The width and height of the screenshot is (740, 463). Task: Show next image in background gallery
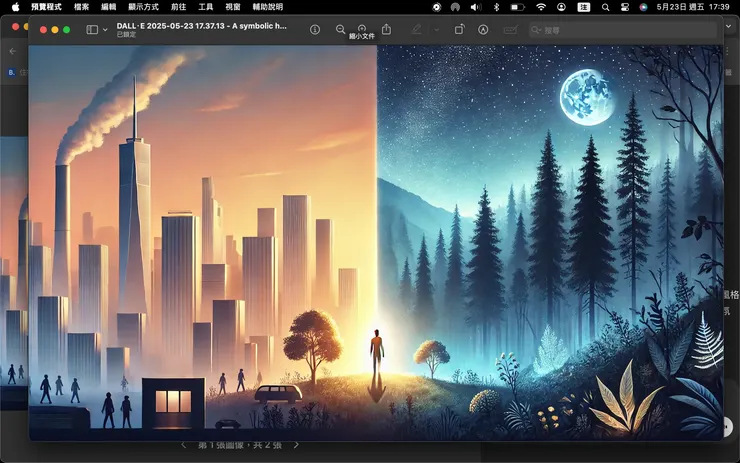pos(296,445)
